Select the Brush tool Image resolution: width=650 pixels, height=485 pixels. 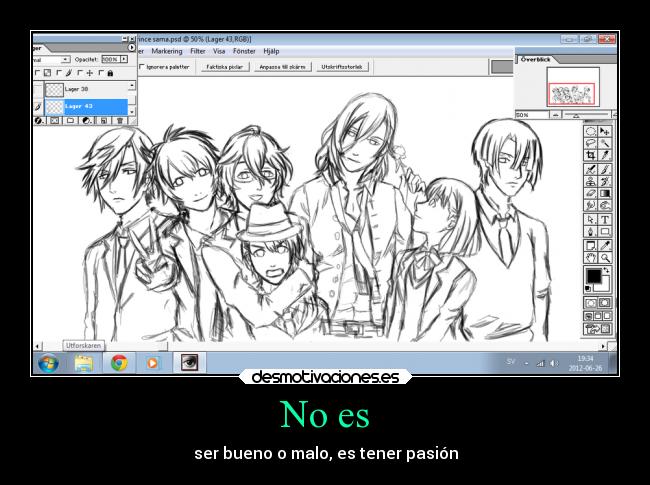pos(605,170)
